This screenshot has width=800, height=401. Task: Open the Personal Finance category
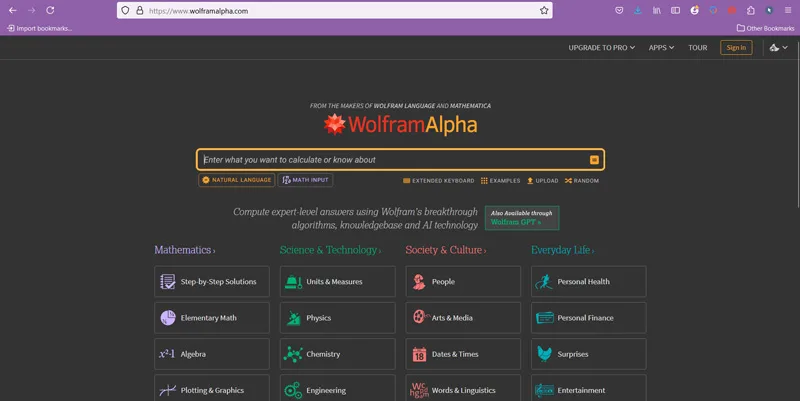click(588, 318)
